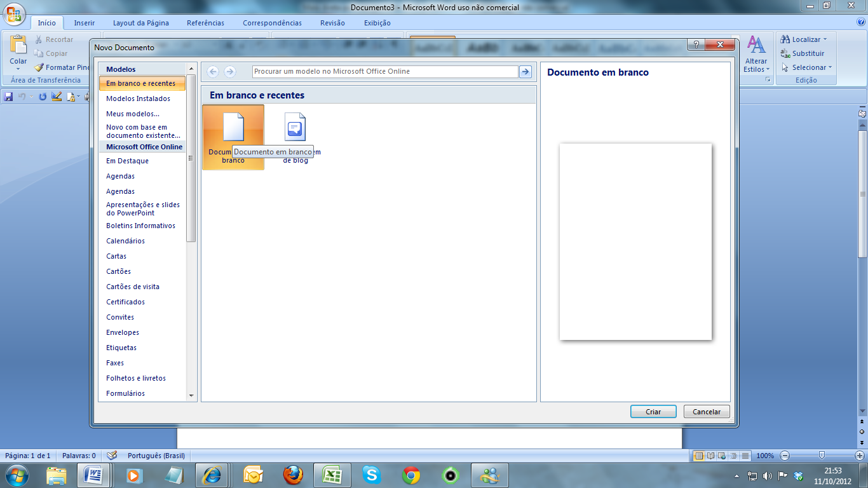The width and height of the screenshot is (868, 488).
Task: Open the Localizar dropdown arrow
Action: pyautogui.click(x=825, y=39)
